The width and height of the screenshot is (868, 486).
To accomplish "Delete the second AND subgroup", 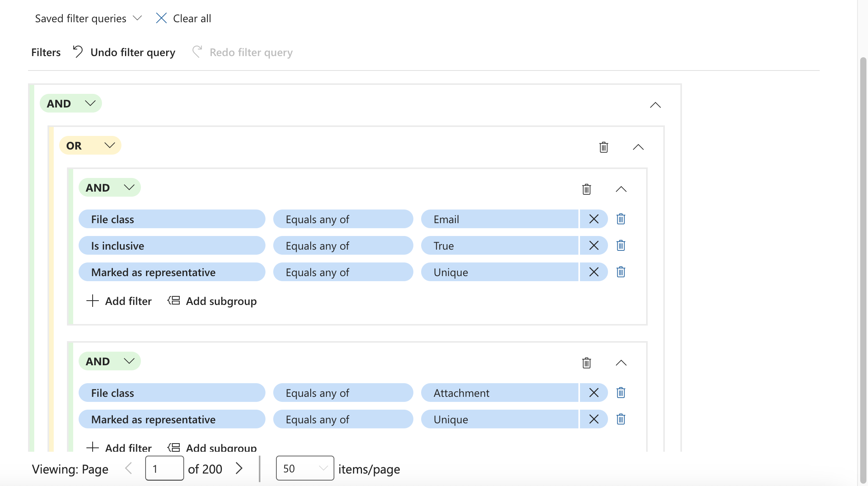I will click(x=586, y=363).
